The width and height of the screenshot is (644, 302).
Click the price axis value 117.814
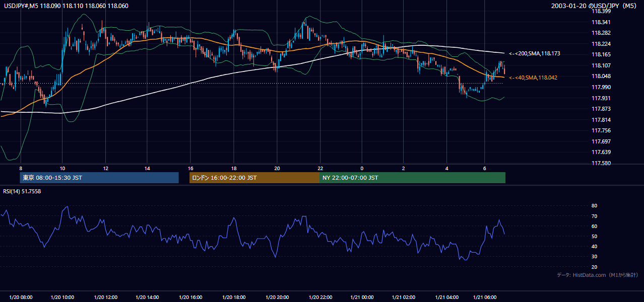coord(601,120)
